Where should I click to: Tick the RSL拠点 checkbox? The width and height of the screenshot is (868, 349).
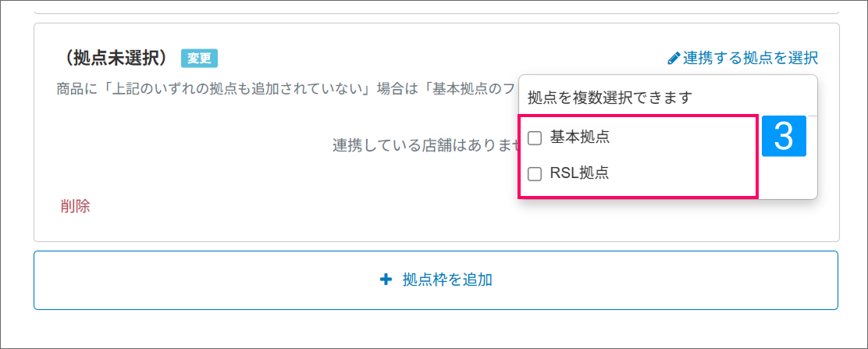click(x=535, y=174)
